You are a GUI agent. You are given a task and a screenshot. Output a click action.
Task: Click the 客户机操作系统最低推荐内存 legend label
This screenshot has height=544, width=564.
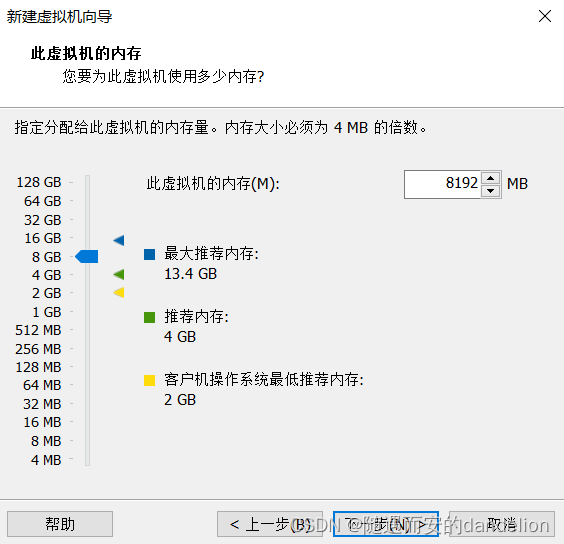(x=264, y=380)
